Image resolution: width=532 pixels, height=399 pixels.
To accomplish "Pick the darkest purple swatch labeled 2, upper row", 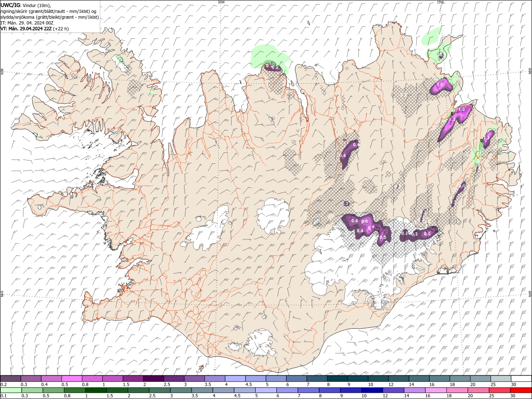I will pyautogui.click(x=153, y=379).
